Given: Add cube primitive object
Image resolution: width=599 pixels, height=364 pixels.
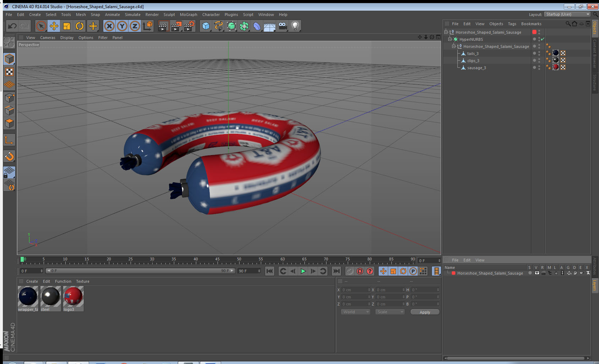Looking at the screenshot, I should tap(206, 26).
